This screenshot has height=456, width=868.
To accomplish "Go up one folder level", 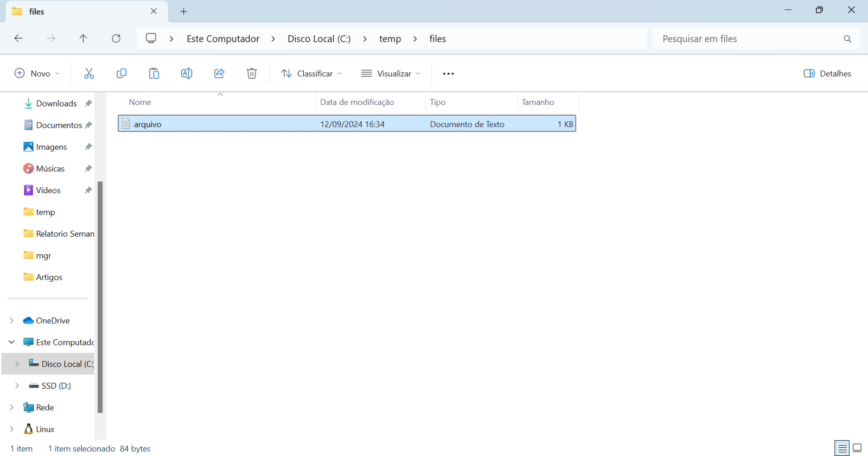I will [83, 39].
